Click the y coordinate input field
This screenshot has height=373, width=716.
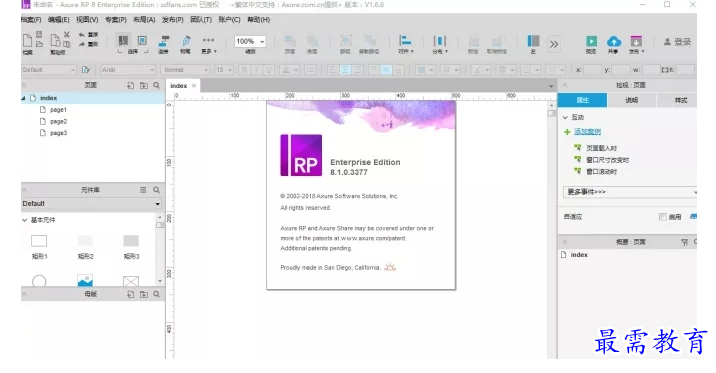621,70
